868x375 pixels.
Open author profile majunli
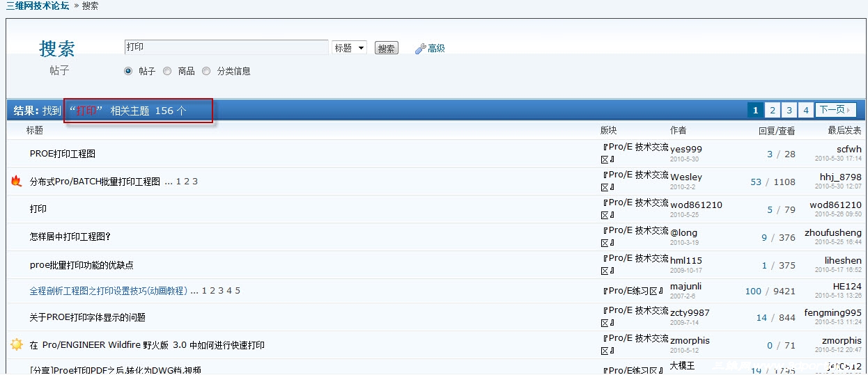(686, 287)
